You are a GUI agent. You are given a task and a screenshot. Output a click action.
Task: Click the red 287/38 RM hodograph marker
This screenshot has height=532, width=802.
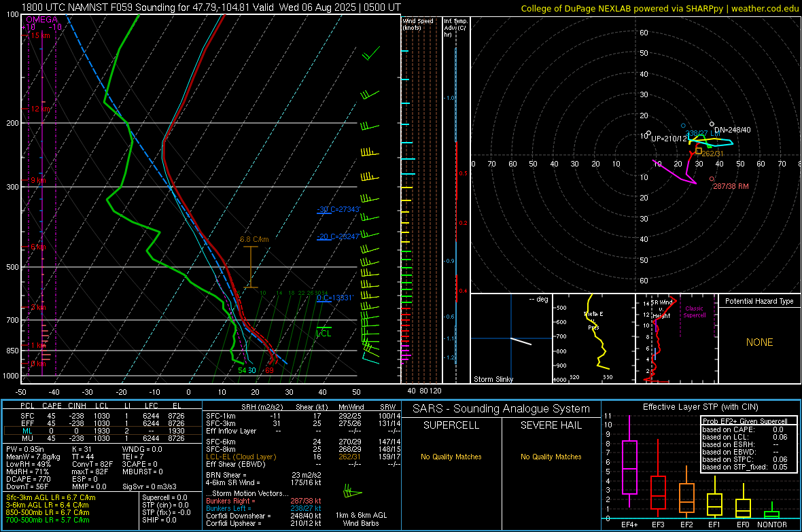[x=712, y=179]
